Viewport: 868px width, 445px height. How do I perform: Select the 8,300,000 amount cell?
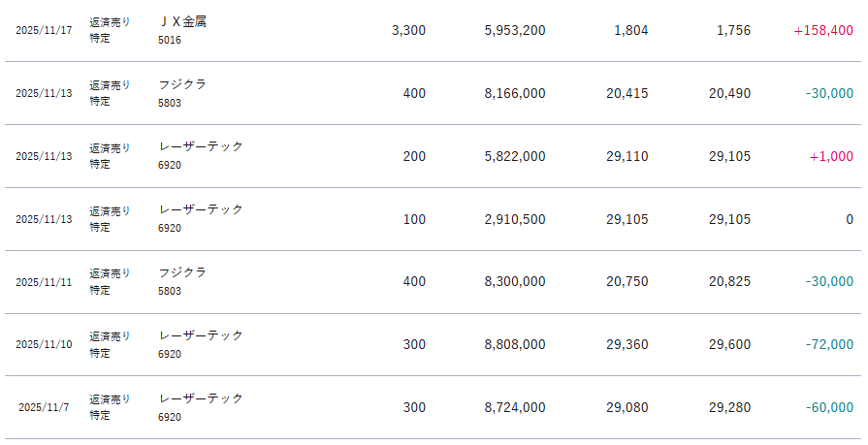[514, 282]
